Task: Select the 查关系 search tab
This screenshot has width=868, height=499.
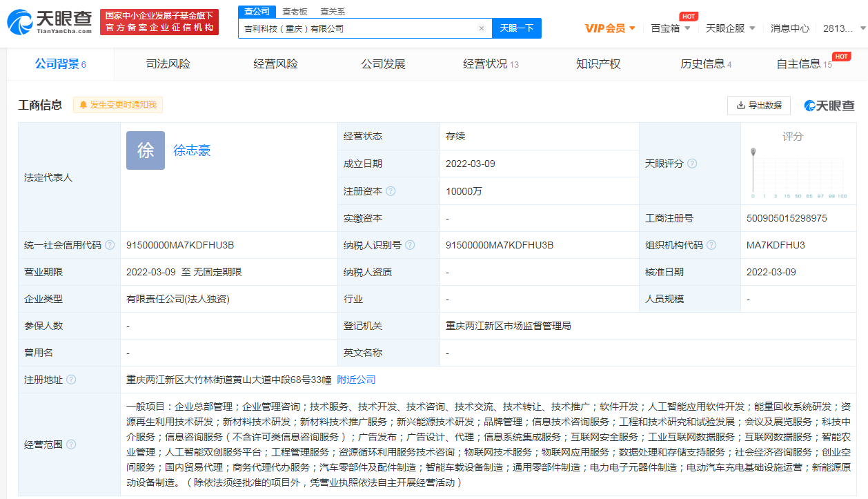Action: [x=333, y=12]
